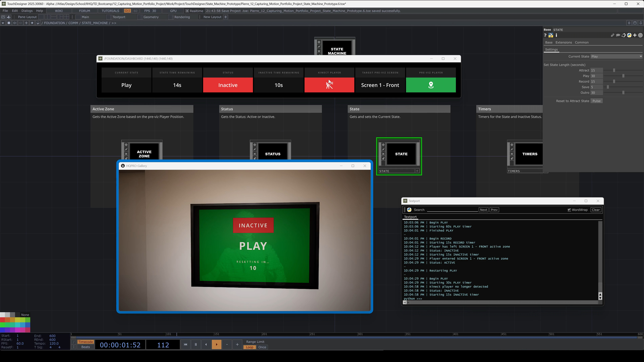This screenshot has width=644, height=362.
Task: Open the Python help icon in parameters
Action: (551, 35)
